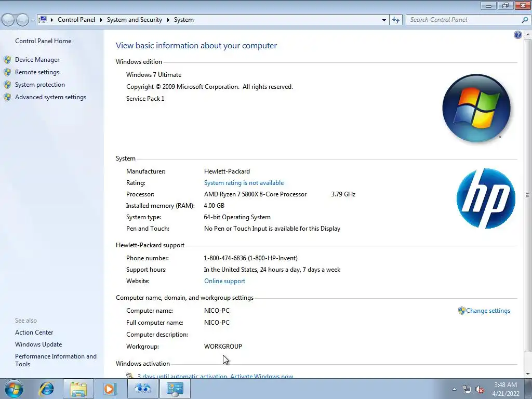Open the address bar history dropdown
Screen dimensions: 532x399
tap(384, 20)
